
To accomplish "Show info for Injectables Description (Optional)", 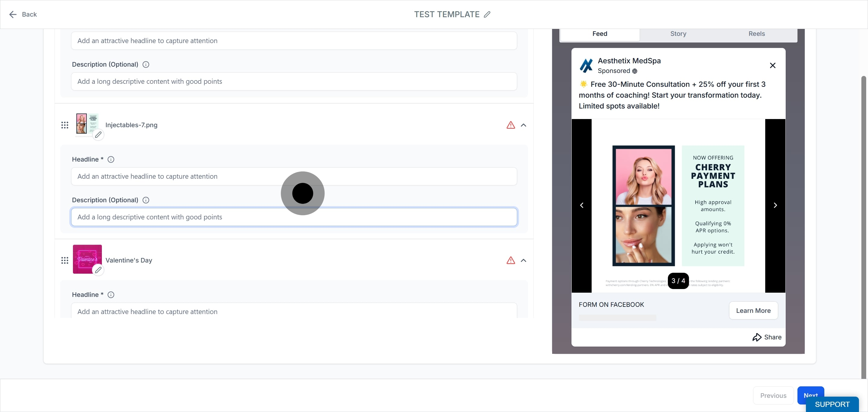I will click(146, 200).
